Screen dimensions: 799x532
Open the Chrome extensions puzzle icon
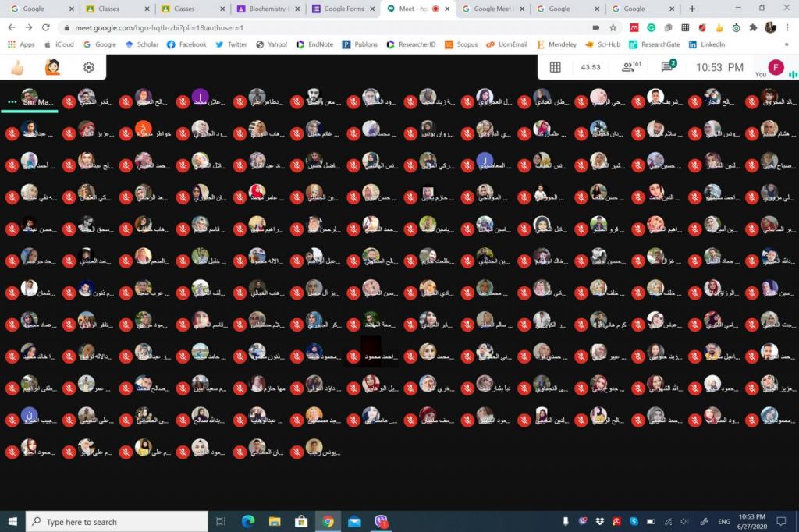(x=753, y=27)
